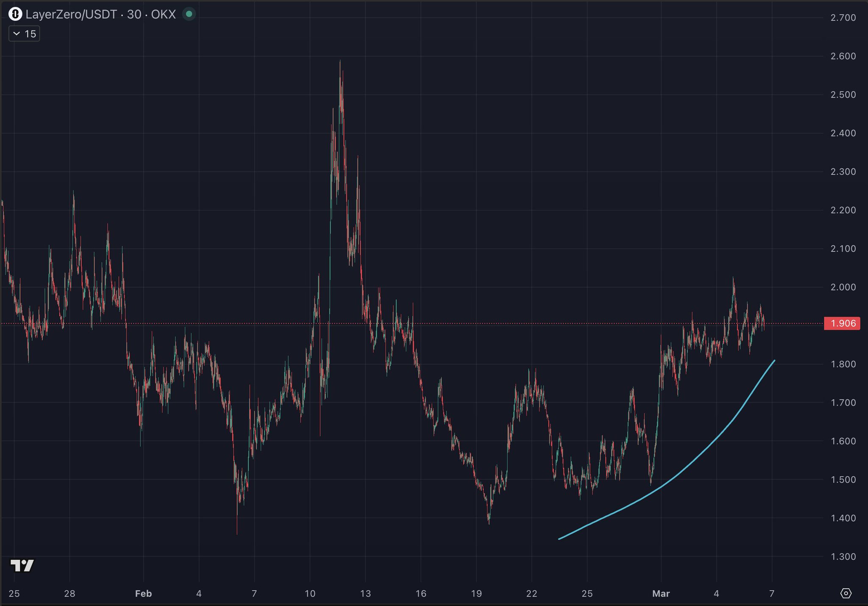Viewport: 868px width, 606px height.
Task: Click the 2.600 price axis label
Action: click(843, 56)
